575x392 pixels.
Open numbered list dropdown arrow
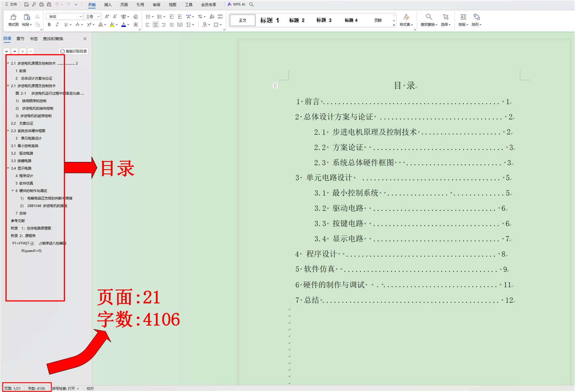(164, 17)
